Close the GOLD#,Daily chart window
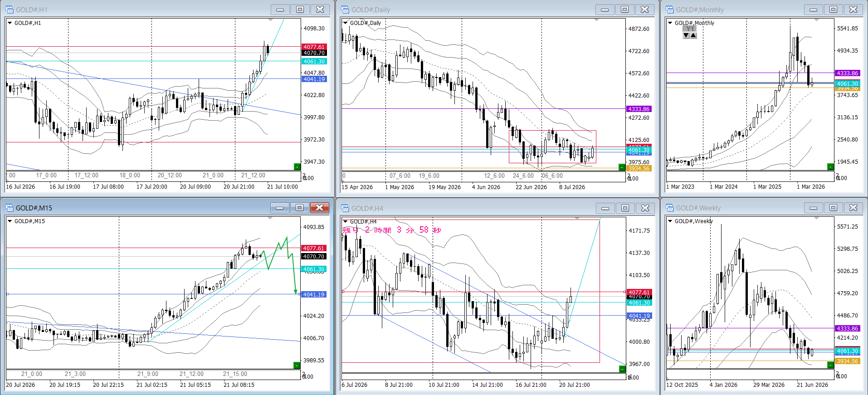The image size is (868, 395). [644, 10]
